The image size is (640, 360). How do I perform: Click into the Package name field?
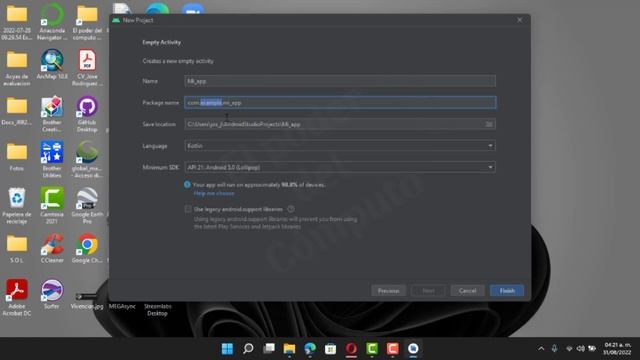coord(340,102)
